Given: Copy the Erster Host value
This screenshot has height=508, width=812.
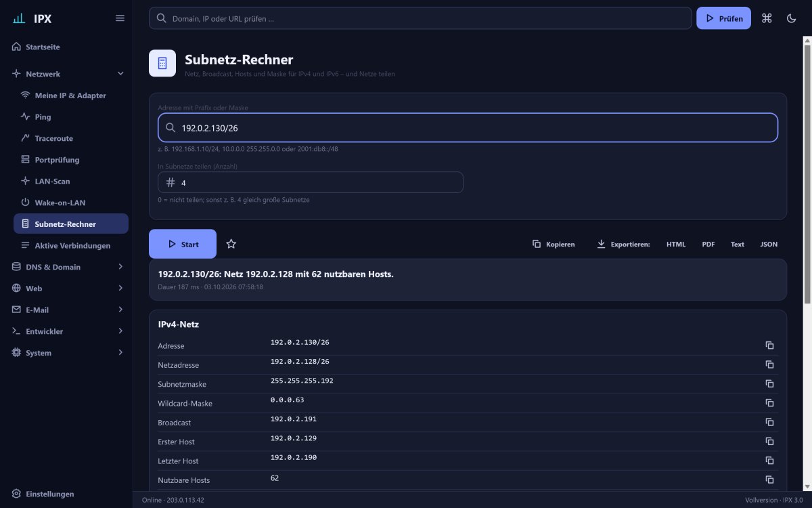Looking at the screenshot, I should click(x=769, y=441).
